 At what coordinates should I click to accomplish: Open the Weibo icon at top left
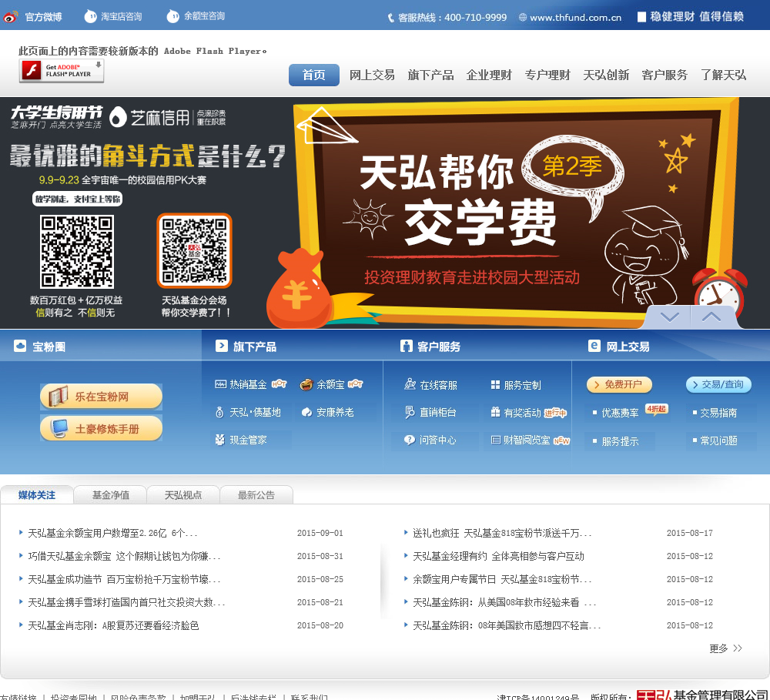coord(10,17)
